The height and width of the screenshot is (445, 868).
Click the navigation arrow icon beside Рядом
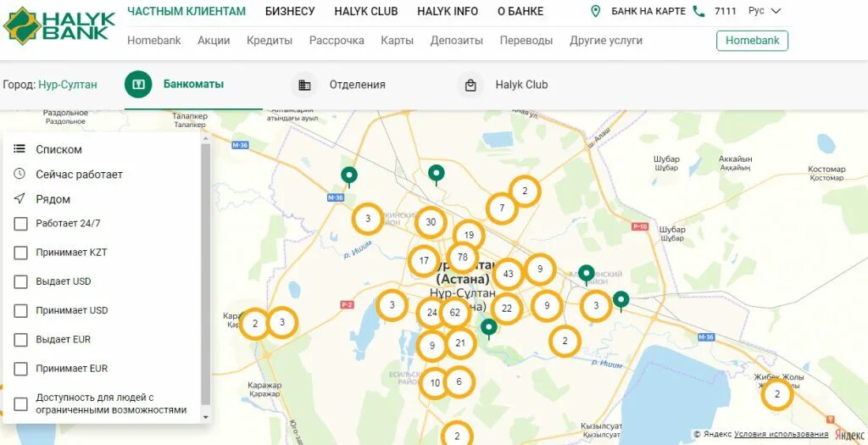coord(20,198)
